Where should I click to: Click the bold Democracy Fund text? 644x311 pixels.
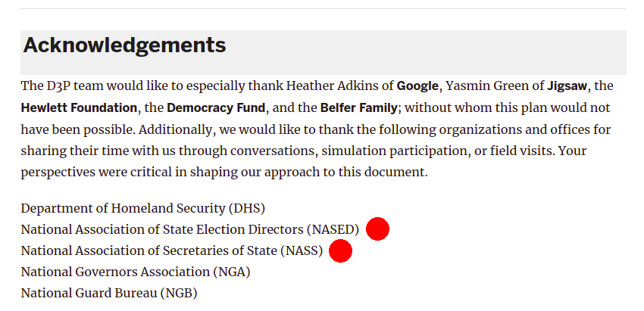coord(216,108)
